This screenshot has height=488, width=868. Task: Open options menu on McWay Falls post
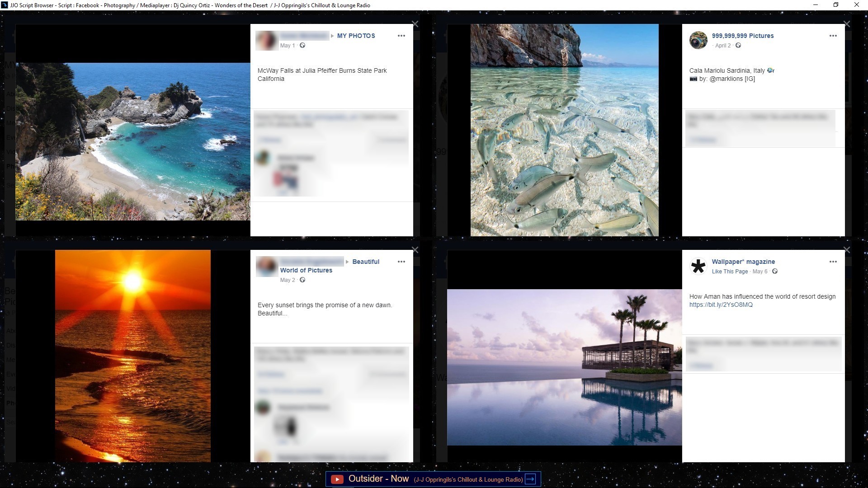pos(401,36)
